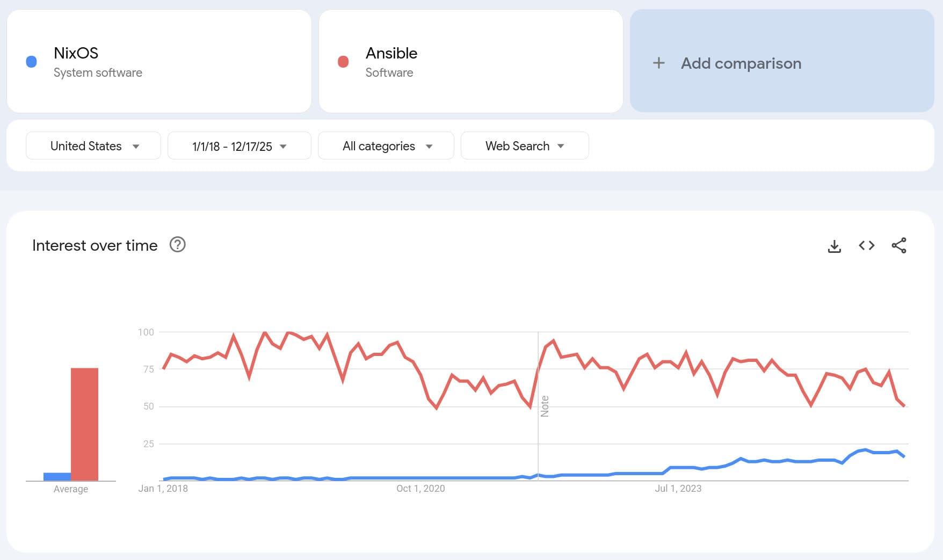This screenshot has height=560, width=943.
Task: Click the Interest over time heading
Action: pos(95,245)
